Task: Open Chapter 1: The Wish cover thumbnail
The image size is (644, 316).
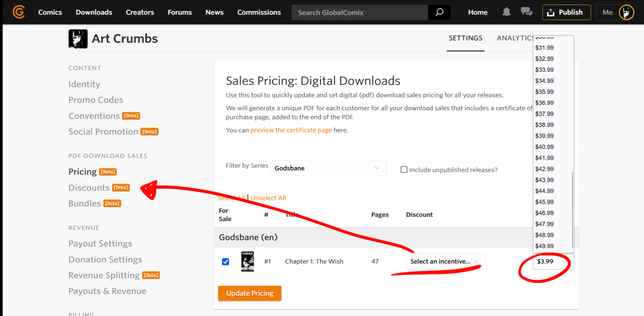Action: (248, 261)
